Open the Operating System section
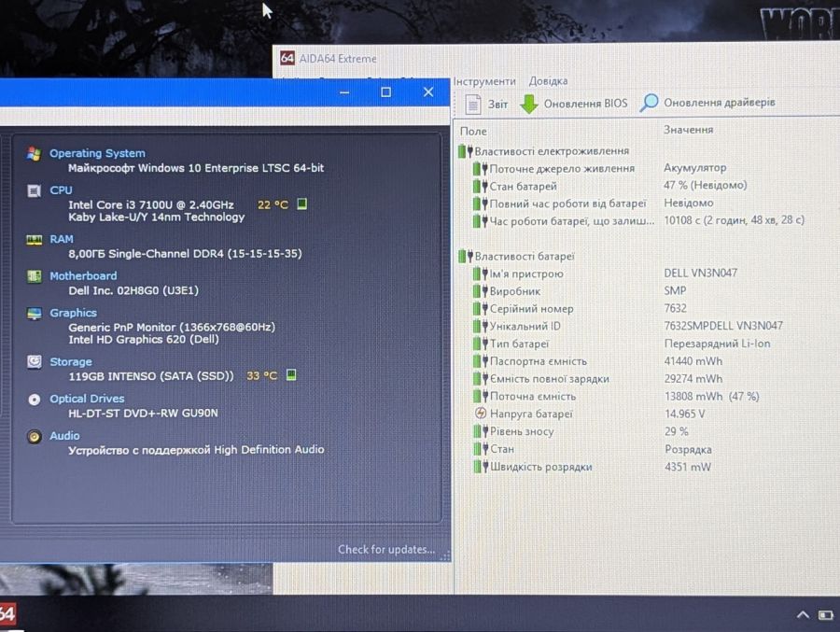The width and height of the screenshot is (840, 632). pyautogui.click(x=97, y=153)
